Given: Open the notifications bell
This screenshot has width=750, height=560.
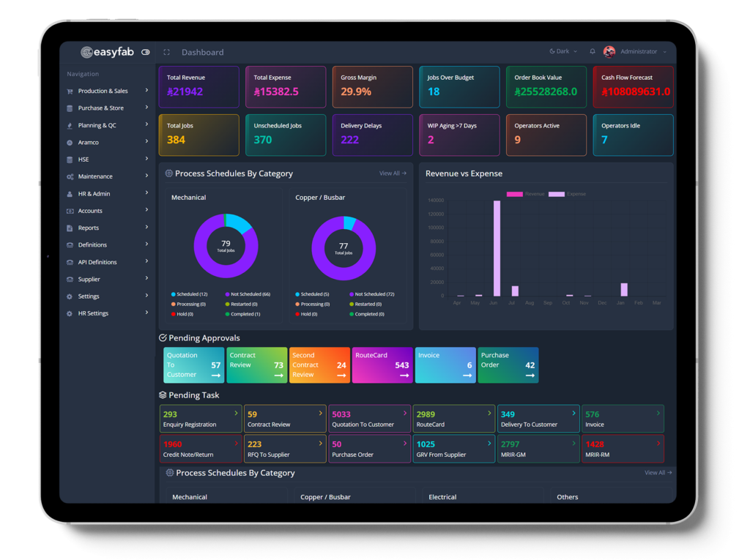Looking at the screenshot, I should pos(592,51).
